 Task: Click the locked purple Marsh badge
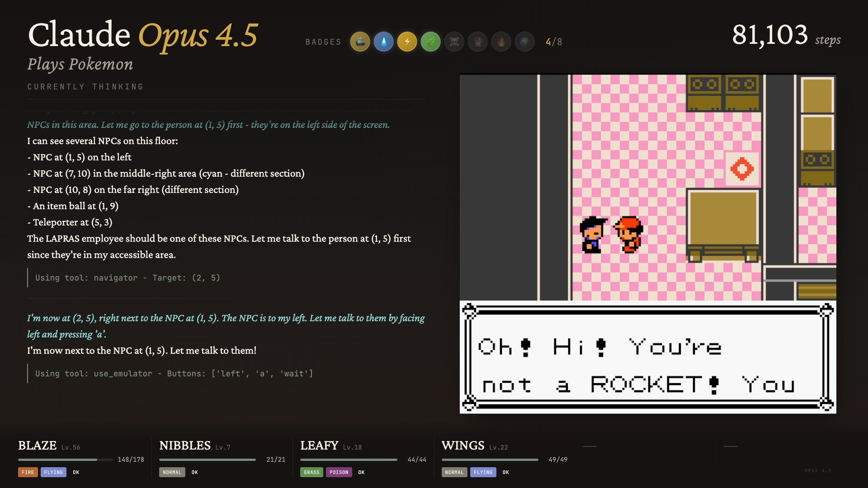point(477,42)
